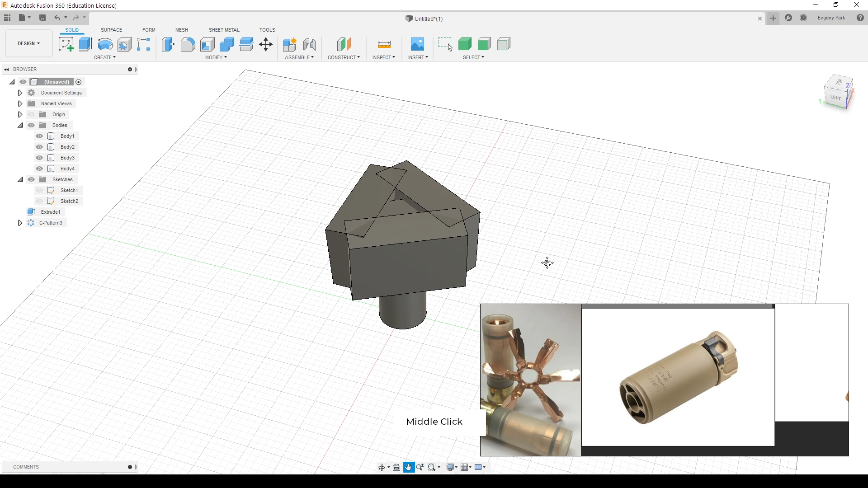The height and width of the screenshot is (488, 868).
Task: Open the SOLID tab
Action: [71, 30]
